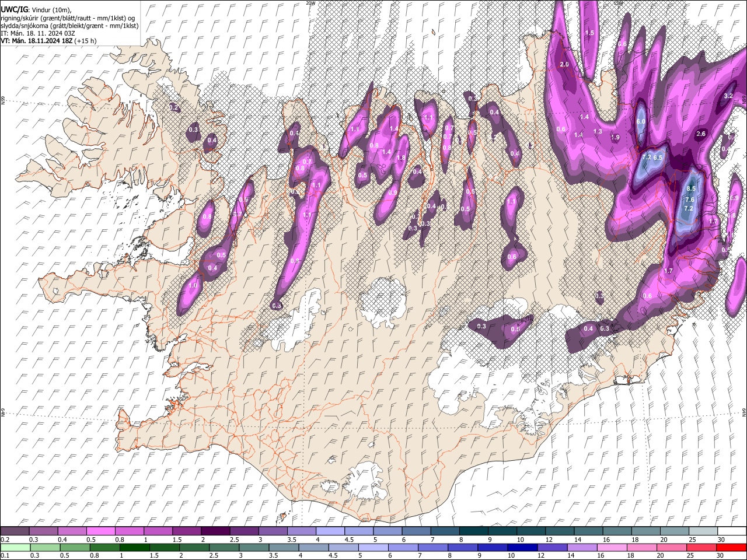Click the 2.0 precipitation value on the map

point(564,64)
